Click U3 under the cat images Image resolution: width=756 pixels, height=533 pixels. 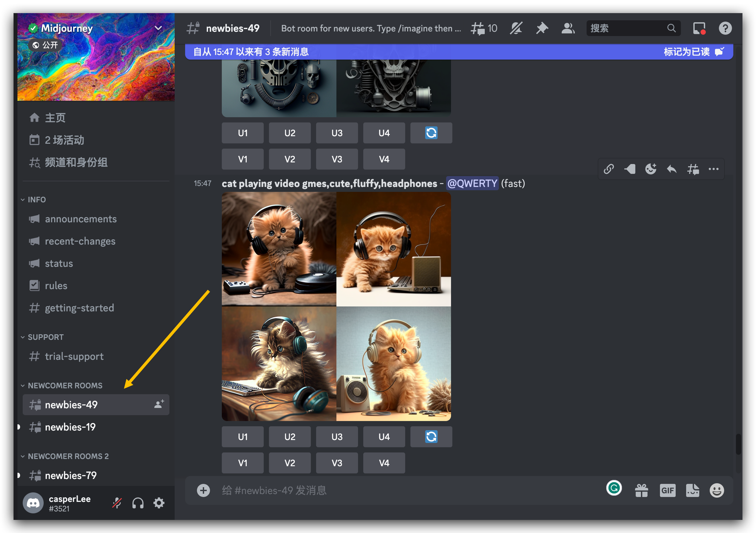click(x=337, y=437)
